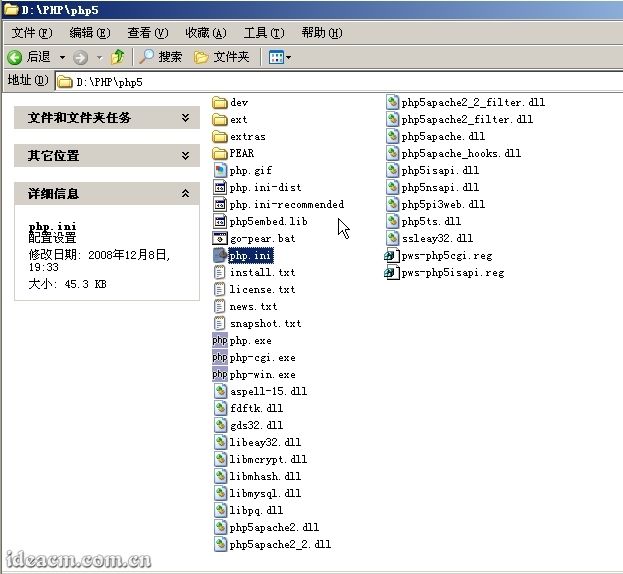Expand the 文件和文件夹任务 panel
The image size is (623, 574).
[185, 118]
